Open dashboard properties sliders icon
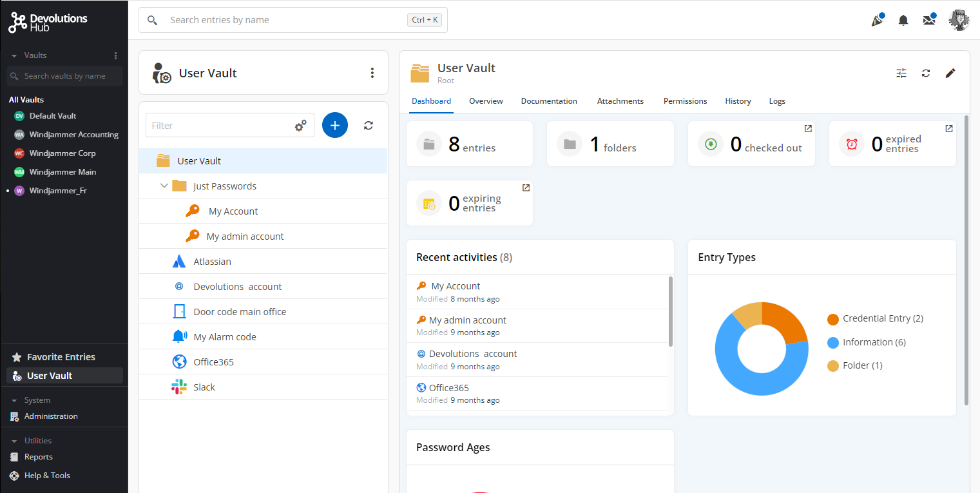 [901, 73]
